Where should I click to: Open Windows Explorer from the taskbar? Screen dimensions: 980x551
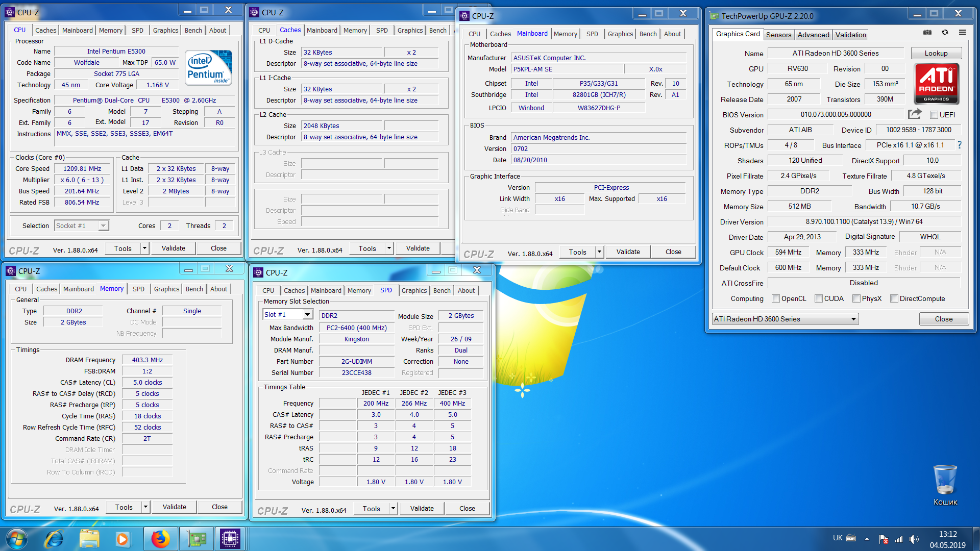point(89,539)
